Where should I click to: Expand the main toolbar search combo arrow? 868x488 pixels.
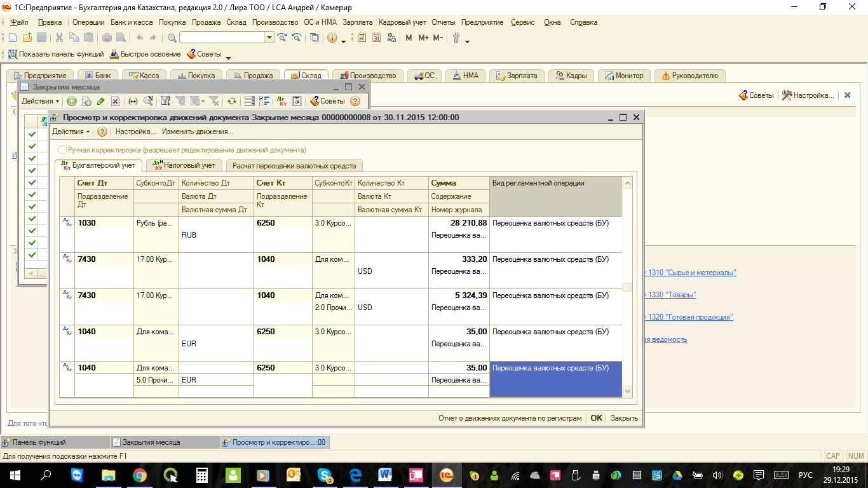(x=269, y=37)
